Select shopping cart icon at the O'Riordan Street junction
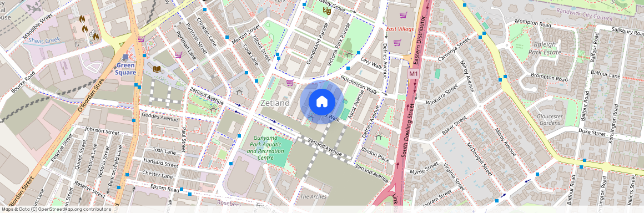Image resolution: width=644 pixels, height=213 pixels. click(x=141, y=39)
